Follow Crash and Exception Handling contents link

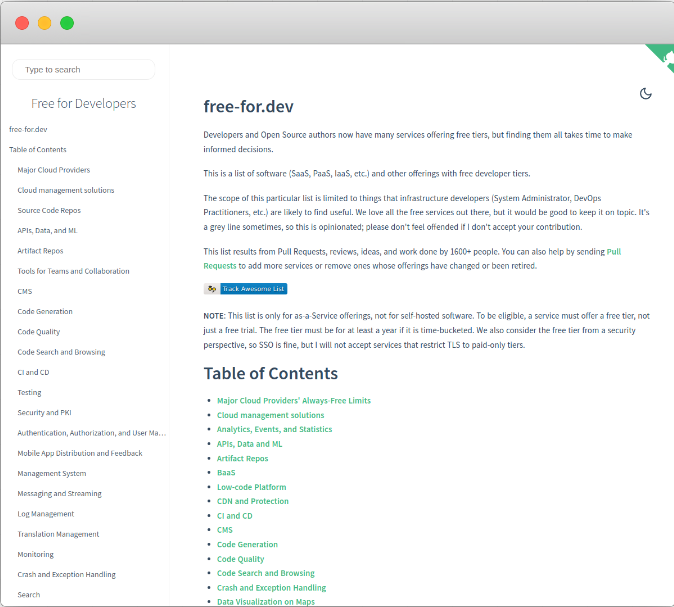(x=271, y=588)
